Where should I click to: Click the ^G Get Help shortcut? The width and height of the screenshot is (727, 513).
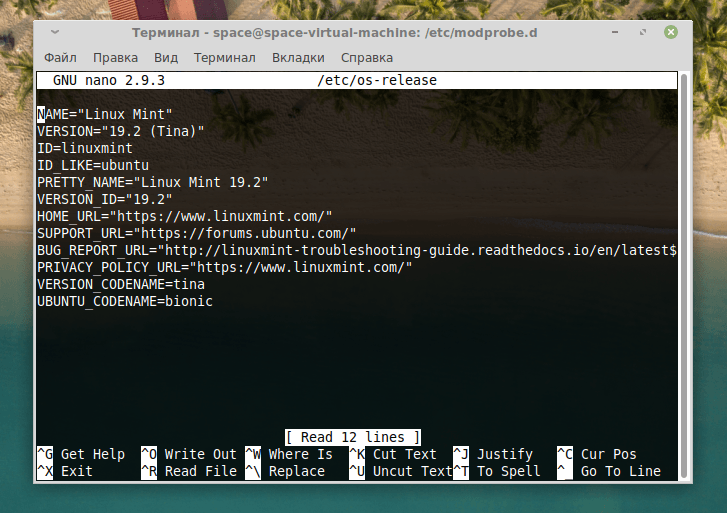tap(81, 454)
